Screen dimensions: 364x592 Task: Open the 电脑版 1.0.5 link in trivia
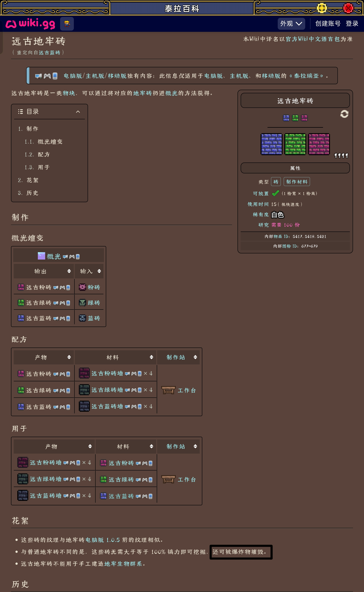pyautogui.click(x=103, y=540)
